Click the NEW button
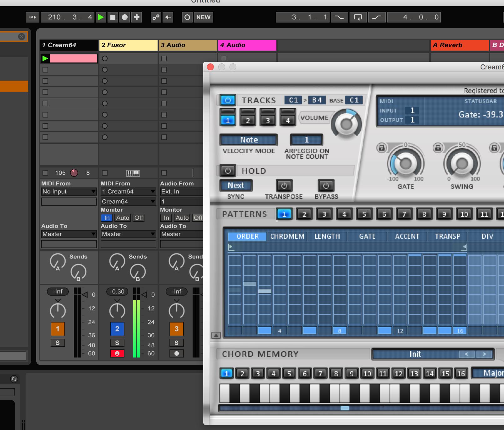 [x=203, y=17]
